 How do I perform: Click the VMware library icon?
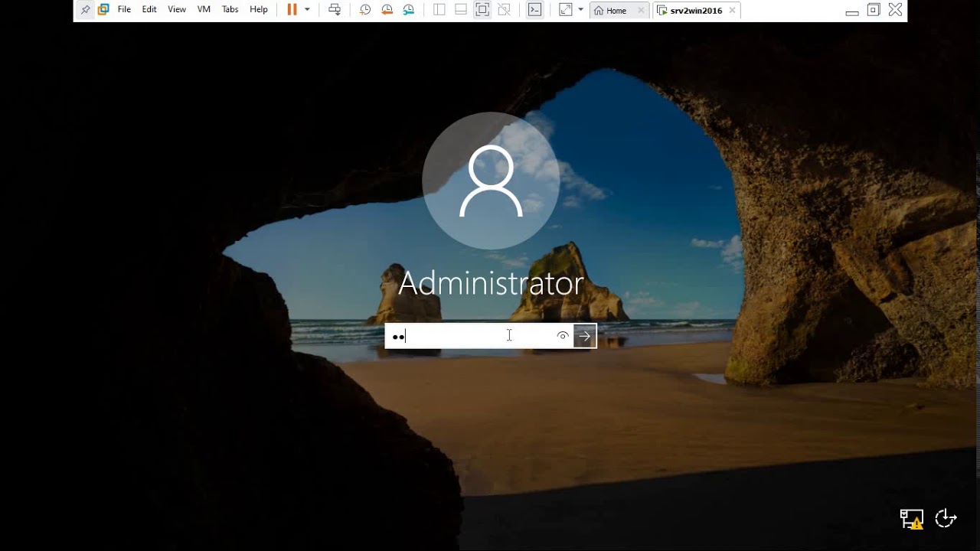(x=103, y=10)
